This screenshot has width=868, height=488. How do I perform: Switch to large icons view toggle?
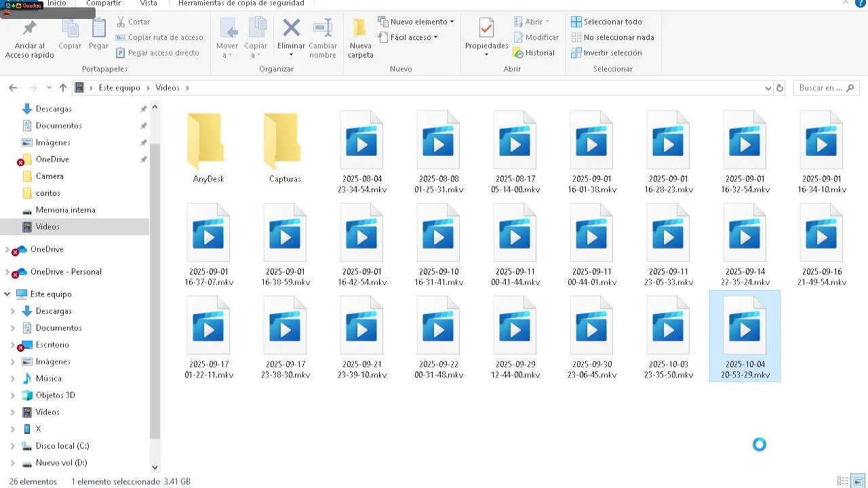tap(858, 481)
